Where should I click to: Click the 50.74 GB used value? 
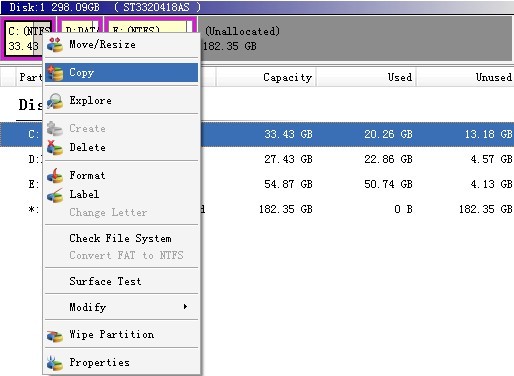coord(388,184)
